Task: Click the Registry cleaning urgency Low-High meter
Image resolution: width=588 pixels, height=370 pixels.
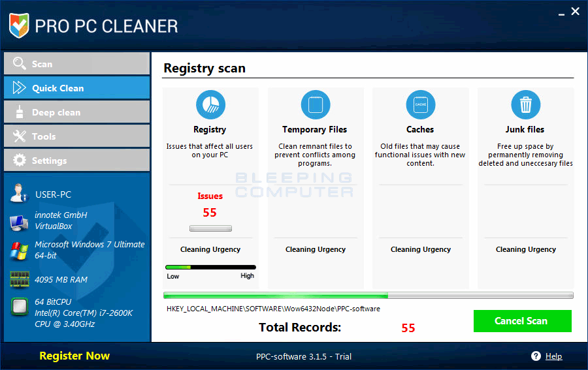Action: [x=211, y=267]
